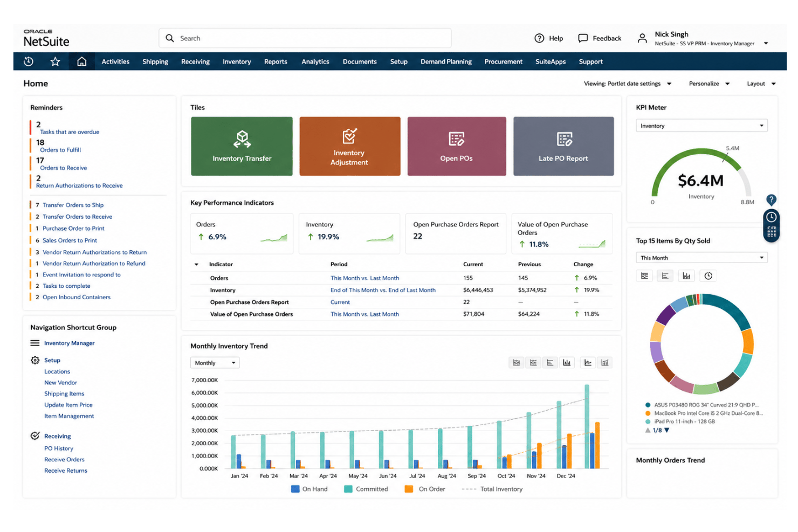This screenshot has height=532, width=798.
Task: Click the Receiving checkmark icon in shortcut group
Action: click(35, 436)
